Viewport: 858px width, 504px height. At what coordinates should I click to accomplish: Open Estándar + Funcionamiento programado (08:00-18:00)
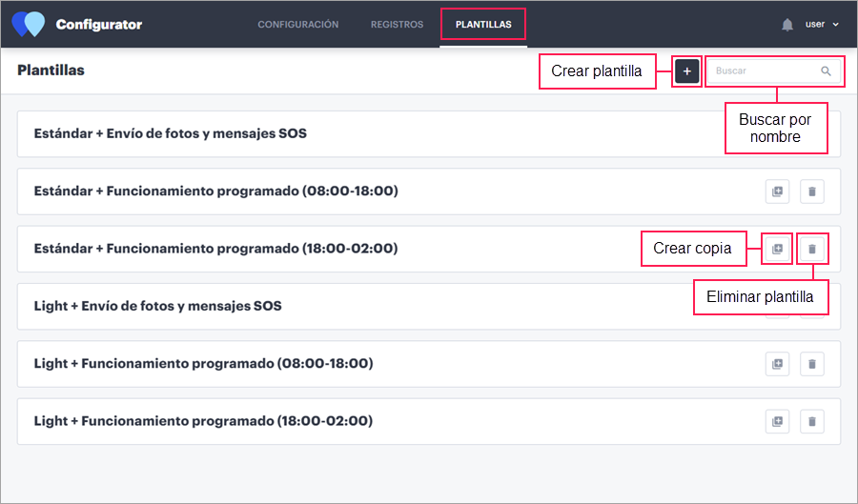tap(429, 192)
